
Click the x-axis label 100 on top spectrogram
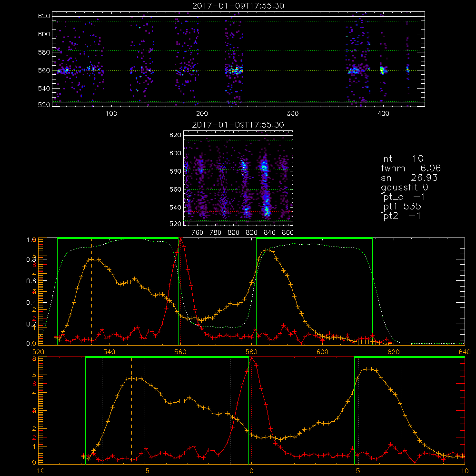(111, 114)
